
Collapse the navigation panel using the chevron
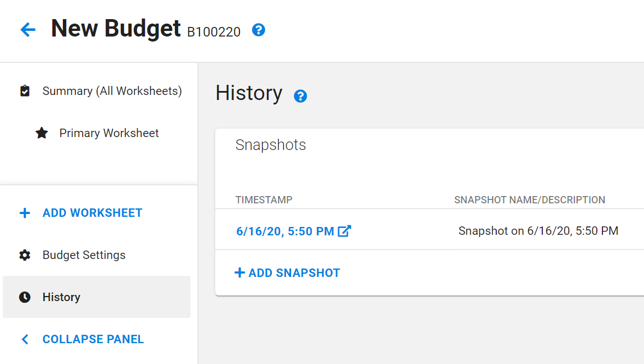(25, 339)
